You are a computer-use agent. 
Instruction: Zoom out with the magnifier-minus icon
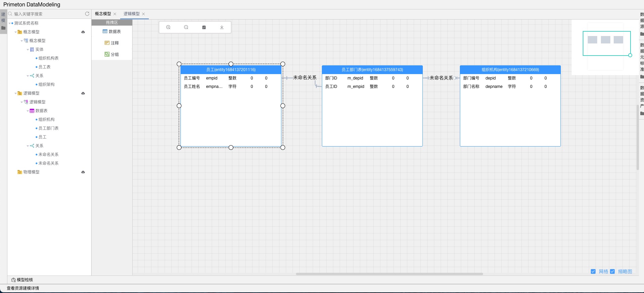(186, 27)
